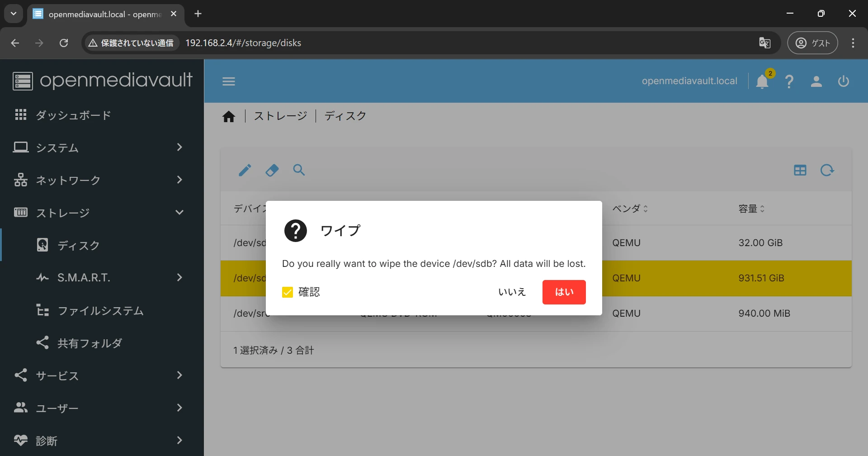
Task: Open ダッシュボード in the sidebar
Action: pyautogui.click(x=102, y=115)
